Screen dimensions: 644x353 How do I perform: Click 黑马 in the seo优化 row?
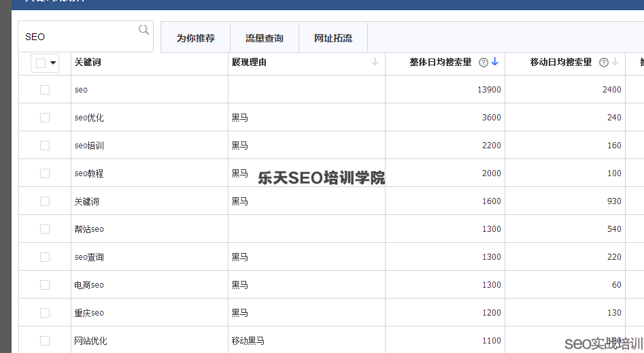(x=240, y=118)
